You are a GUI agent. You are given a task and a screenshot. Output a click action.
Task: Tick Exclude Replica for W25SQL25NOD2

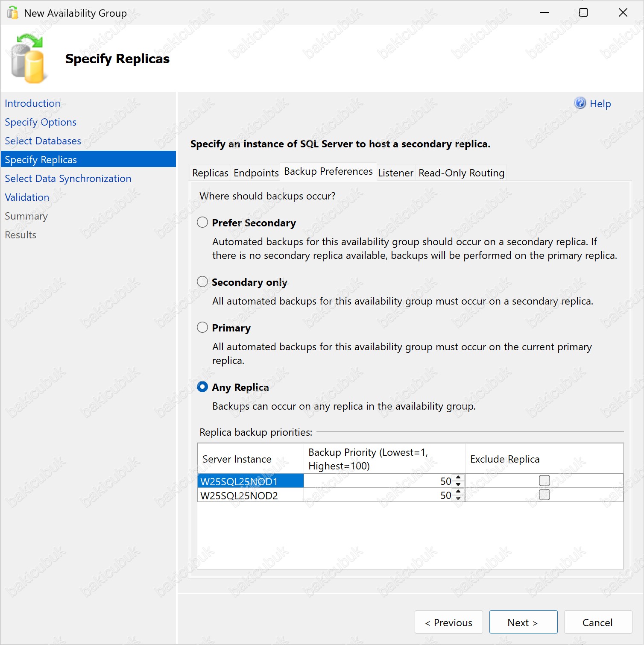(x=544, y=495)
